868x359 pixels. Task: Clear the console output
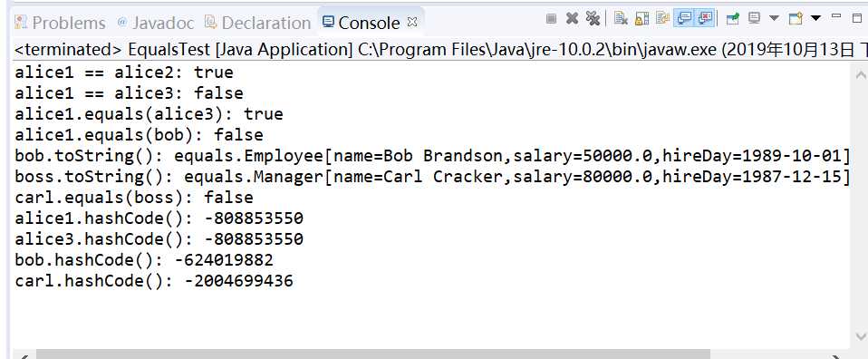click(622, 19)
